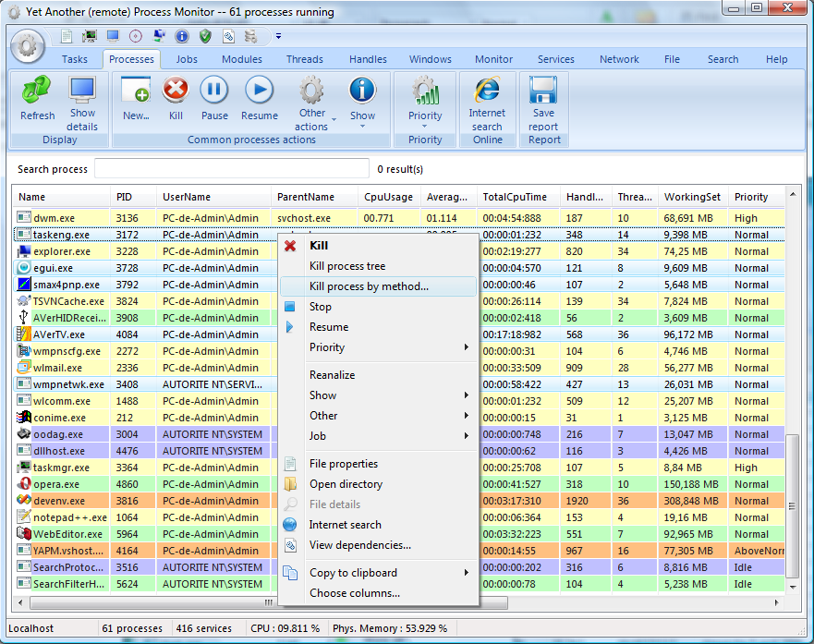This screenshot has height=644, width=814.
Task: Click the Search process text field
Action: pos(231,169)
